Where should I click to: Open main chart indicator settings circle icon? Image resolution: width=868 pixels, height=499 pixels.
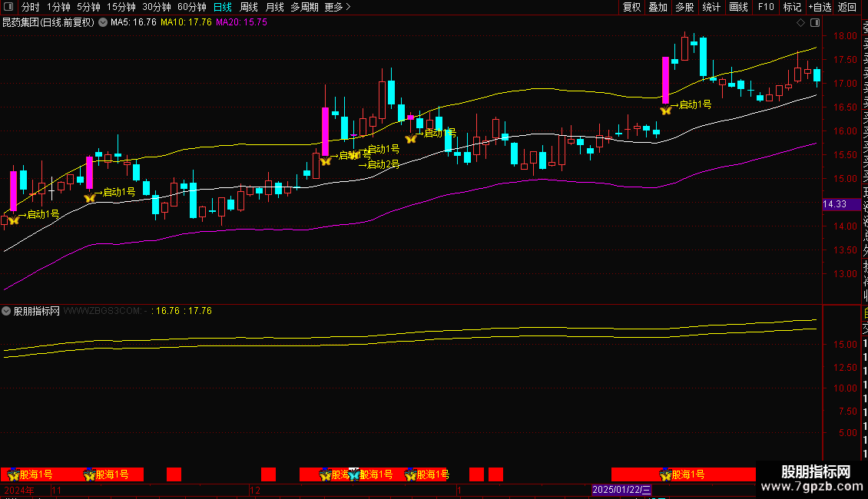tap(103, 23)
